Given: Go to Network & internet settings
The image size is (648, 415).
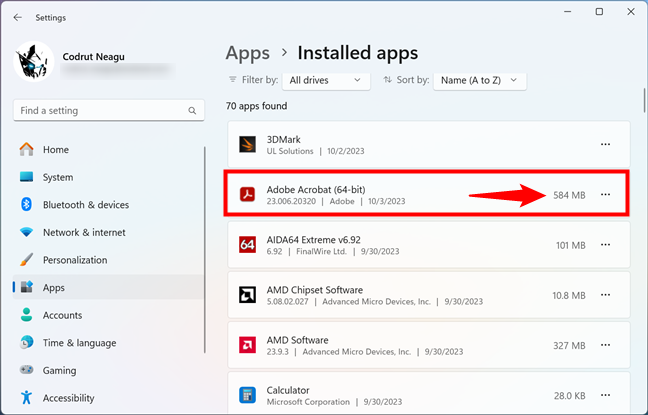Looking at the screenshot, I should pyautogui.click(x=109, y=232).
